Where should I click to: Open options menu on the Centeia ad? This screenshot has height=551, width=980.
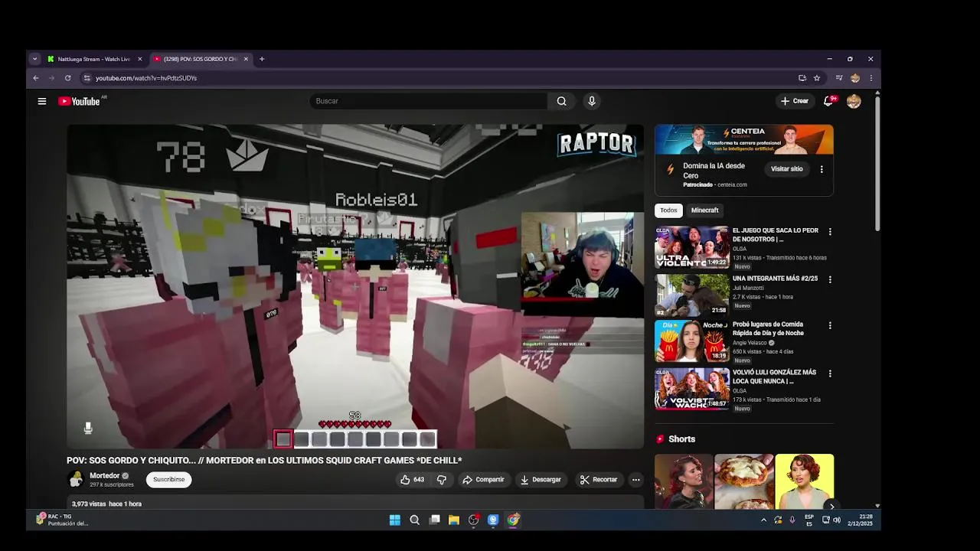coord(822,169)
